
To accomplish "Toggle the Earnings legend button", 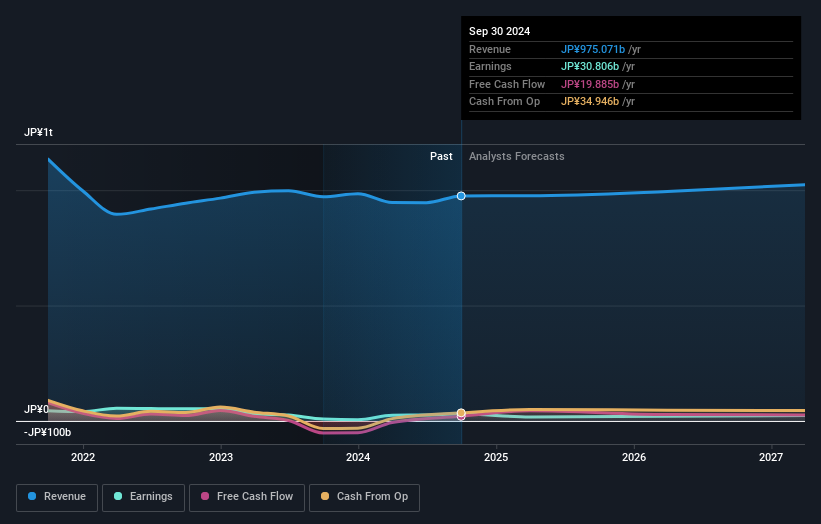I will (143, 497).
